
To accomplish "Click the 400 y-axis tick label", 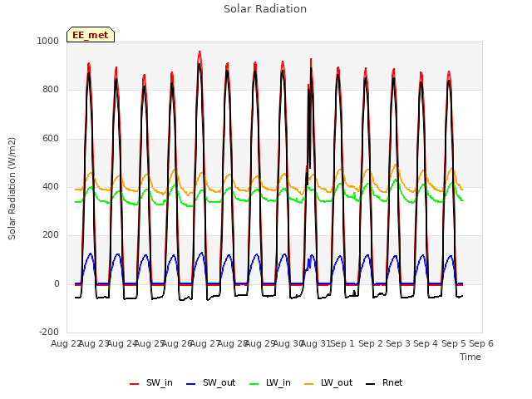I will click(51, 186).
